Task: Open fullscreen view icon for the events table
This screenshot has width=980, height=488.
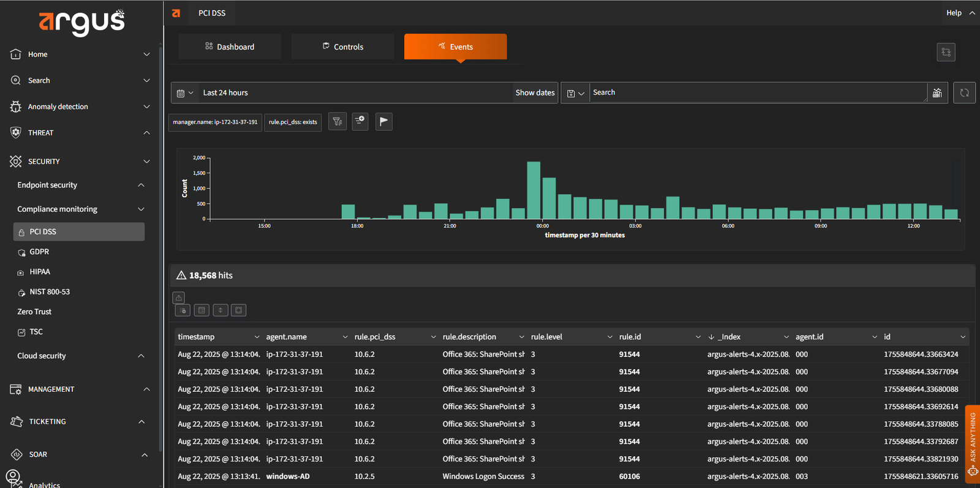Action: (239, 310)
